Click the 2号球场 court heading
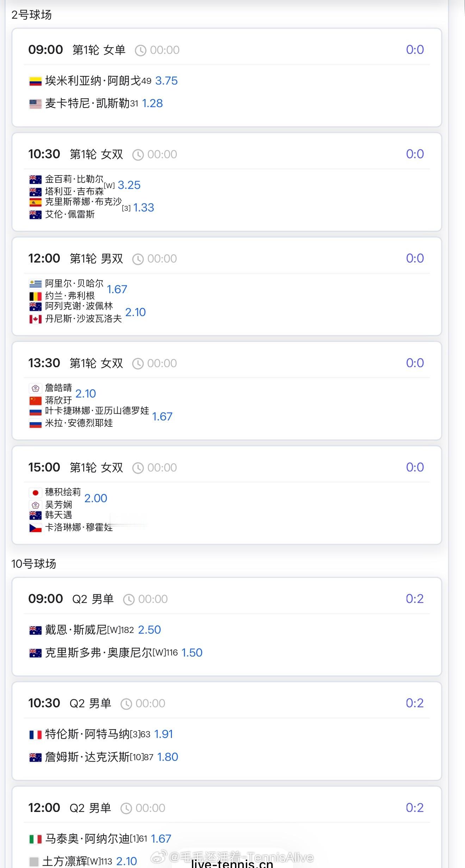The height and width of the screenshot is (868, 465). [32, 15]
